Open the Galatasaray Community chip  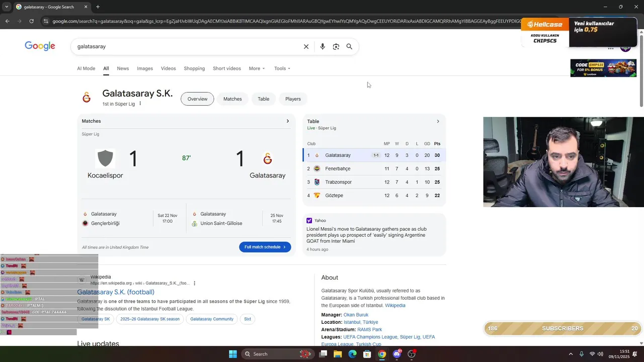212,319
